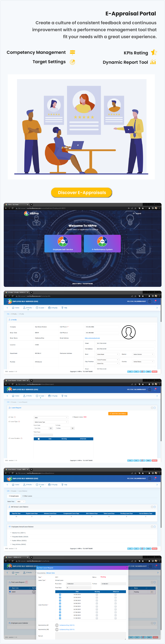Screen dimensions: 165x644
Task: Click the Competency Management icon
Action: pos(72,52)
